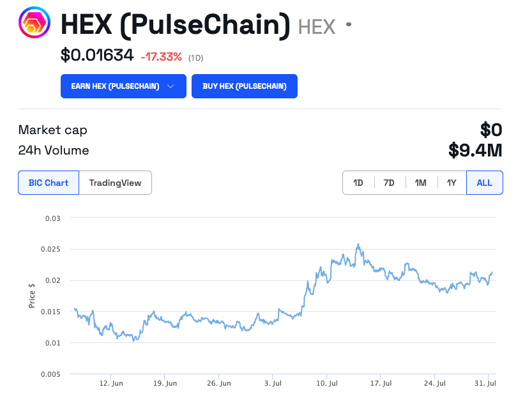Click the 0.025 y-axis price label
The image size is (532, 410).
coord(50,249)
